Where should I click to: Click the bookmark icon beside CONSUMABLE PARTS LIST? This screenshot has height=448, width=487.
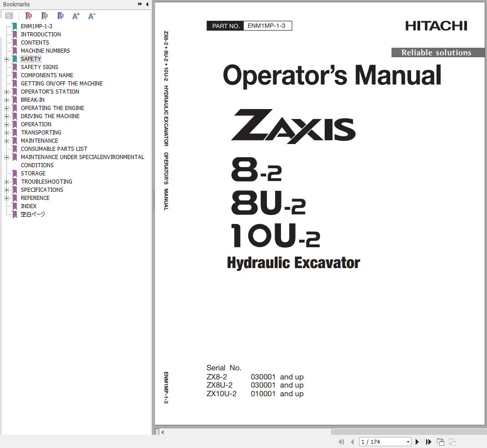coord(14,149)
